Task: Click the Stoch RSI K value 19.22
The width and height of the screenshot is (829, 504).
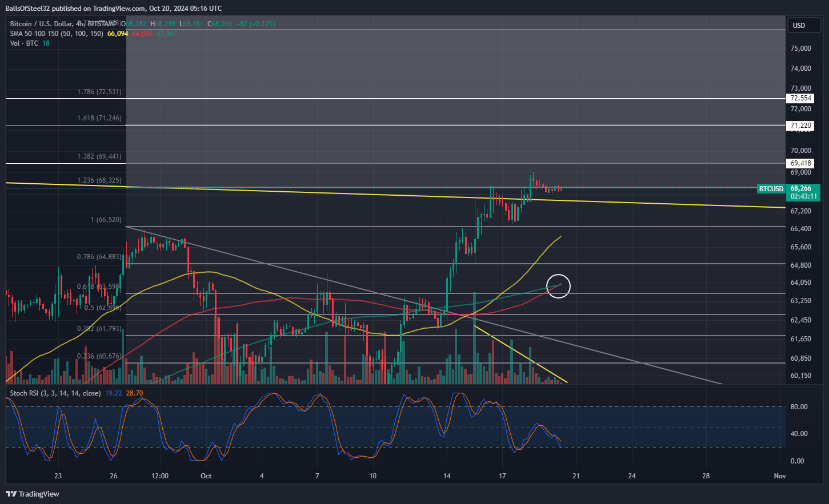Action: (114, 393)
